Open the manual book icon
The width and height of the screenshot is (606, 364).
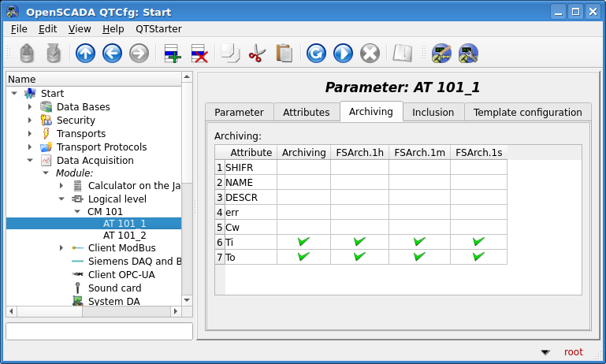point(403,54)
